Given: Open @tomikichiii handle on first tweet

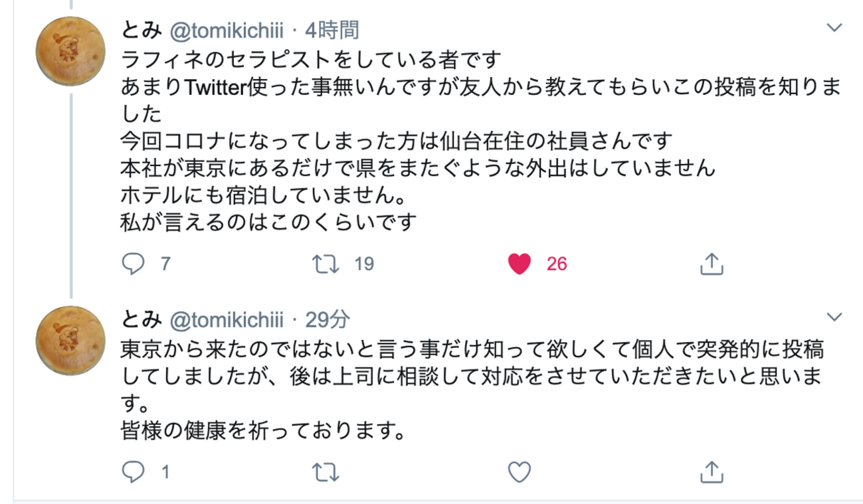Looking at the screenshot, I should [229, 30].
